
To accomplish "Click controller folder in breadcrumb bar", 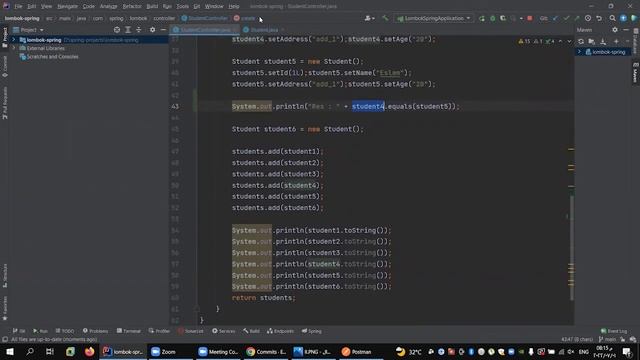I will (x=164, y=18).
